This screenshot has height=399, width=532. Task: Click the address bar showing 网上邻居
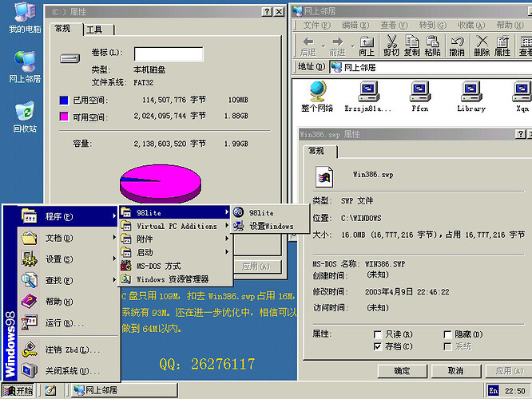point(431,68)
